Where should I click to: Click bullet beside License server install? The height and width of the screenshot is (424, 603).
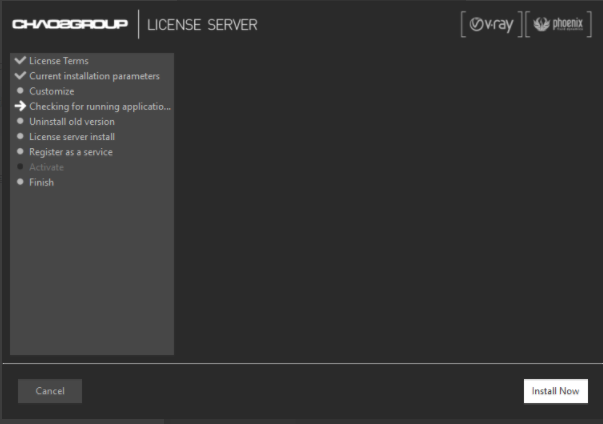tap(20, 136)
